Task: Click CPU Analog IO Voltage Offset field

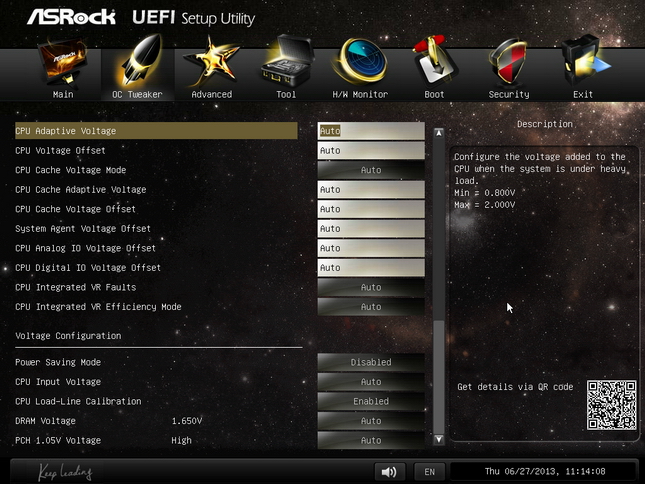Action: point(371,248)
